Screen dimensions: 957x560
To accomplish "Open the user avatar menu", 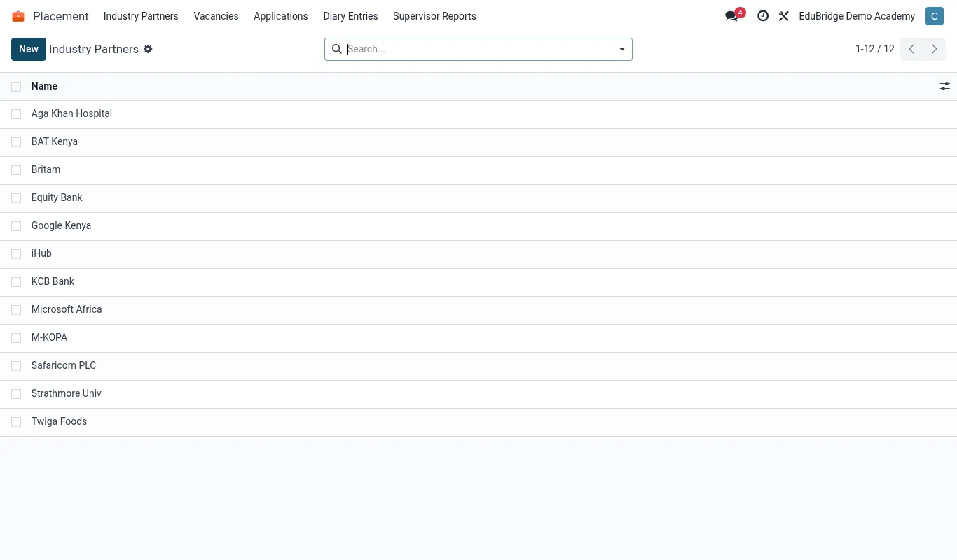I will 934,16.
